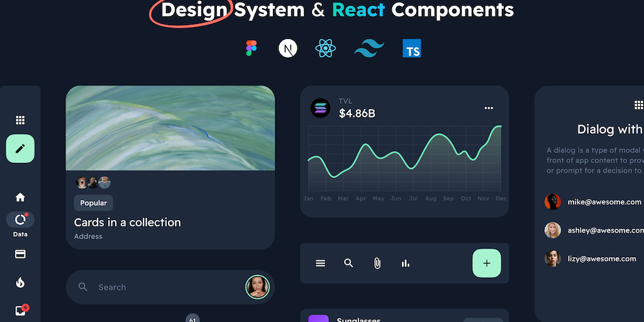644x322 pixels.
Task: Open the green abstract card image
Action: [170, 128]
